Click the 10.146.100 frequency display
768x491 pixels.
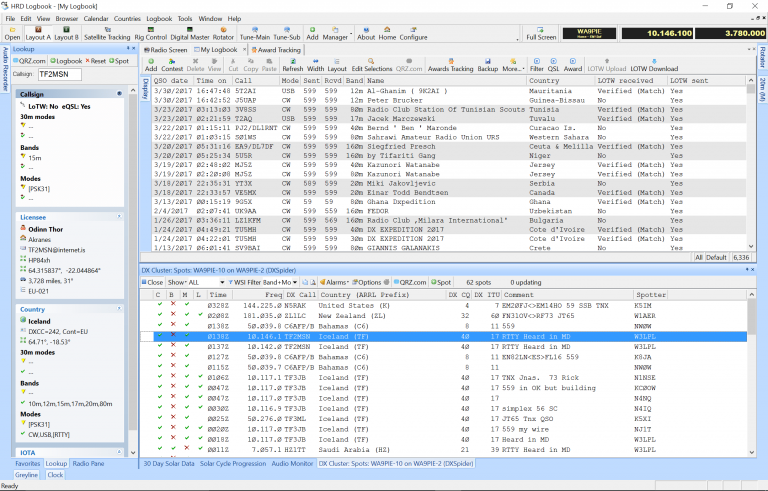[658, 33]
